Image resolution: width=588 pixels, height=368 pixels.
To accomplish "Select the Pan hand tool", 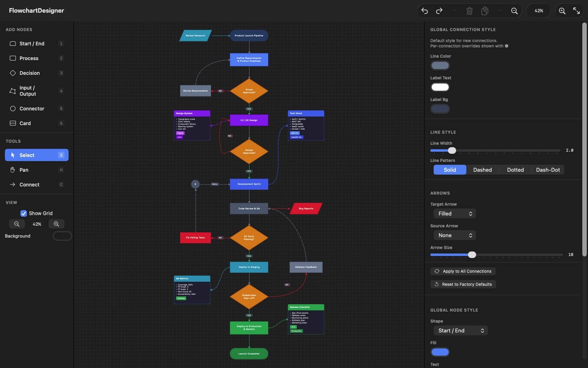I will pyautogui.click(x=36, y=170).
